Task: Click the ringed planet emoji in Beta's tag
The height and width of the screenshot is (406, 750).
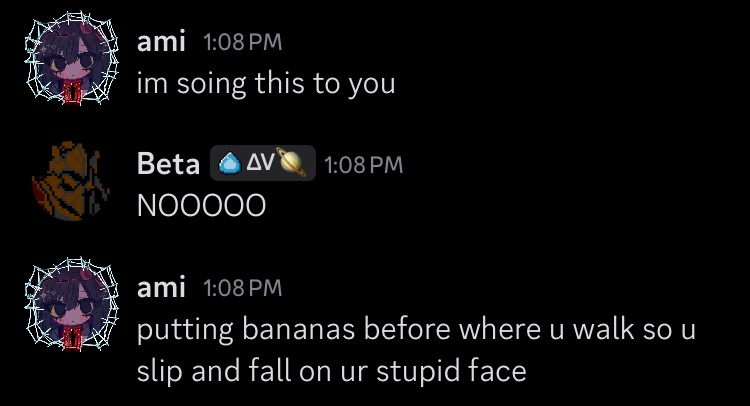Action: pos(291,162)
